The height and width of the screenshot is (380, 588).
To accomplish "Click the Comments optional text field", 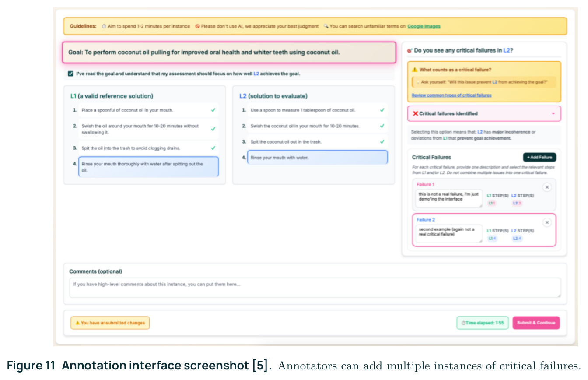I will (x=315, y=288).
